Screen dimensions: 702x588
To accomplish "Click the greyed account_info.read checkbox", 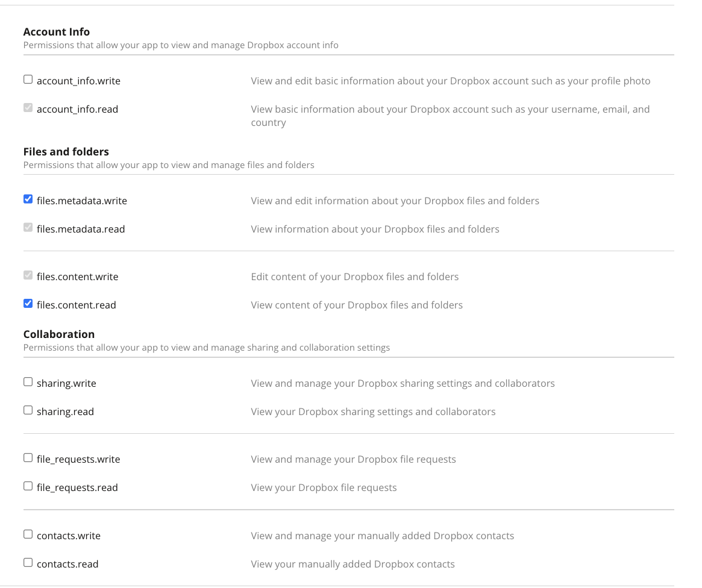I will coord(28,107).
